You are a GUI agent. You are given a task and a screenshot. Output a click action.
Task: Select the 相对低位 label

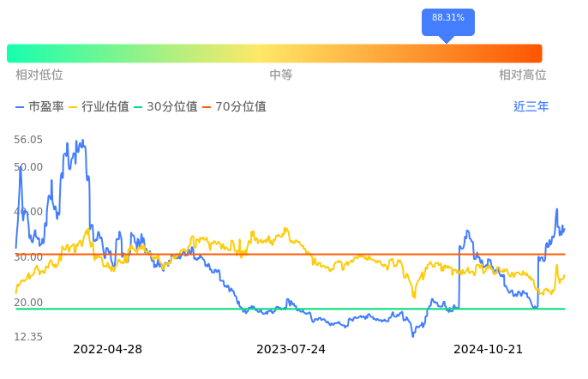(39, 75)
